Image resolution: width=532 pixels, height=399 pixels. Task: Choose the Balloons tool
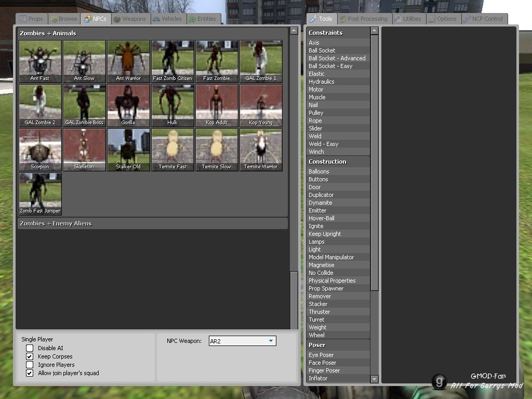pyautogui.click(x=338, y=171)
